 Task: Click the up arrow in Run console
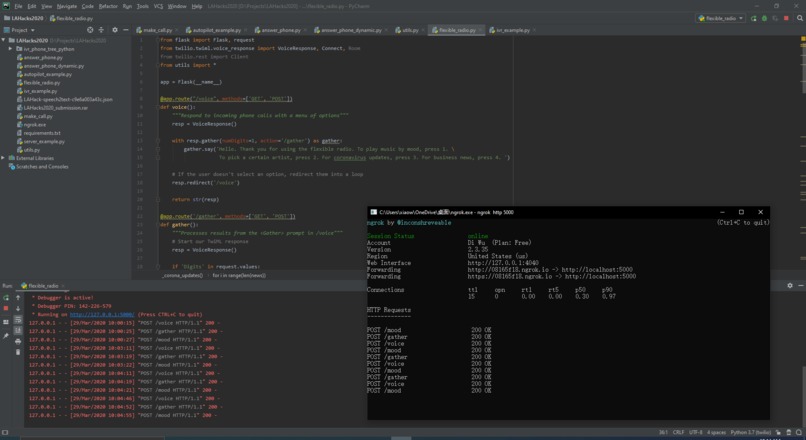[18, 298]
